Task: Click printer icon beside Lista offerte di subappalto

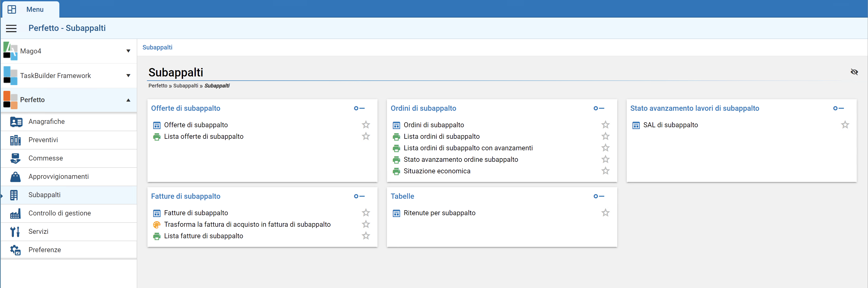Action: pyautogui.click(x=157, y=137)
